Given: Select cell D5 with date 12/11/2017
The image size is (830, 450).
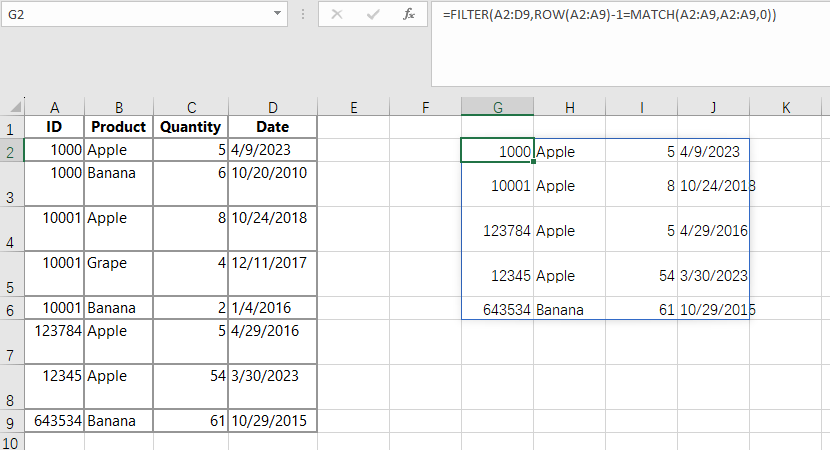Looking at the screenshot, I should click(273, 274).
